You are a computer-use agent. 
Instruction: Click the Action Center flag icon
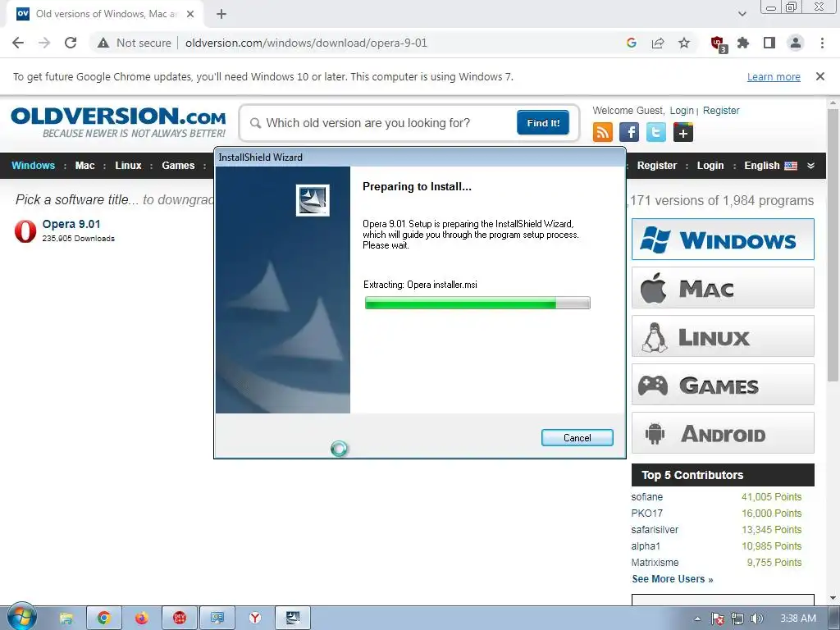point(718,619)
